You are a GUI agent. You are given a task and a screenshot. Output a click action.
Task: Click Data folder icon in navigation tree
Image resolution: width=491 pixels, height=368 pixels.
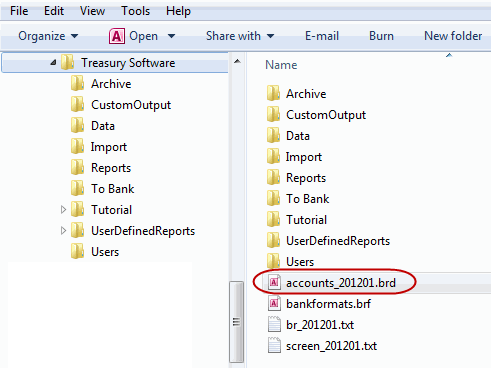click(77, 125)
